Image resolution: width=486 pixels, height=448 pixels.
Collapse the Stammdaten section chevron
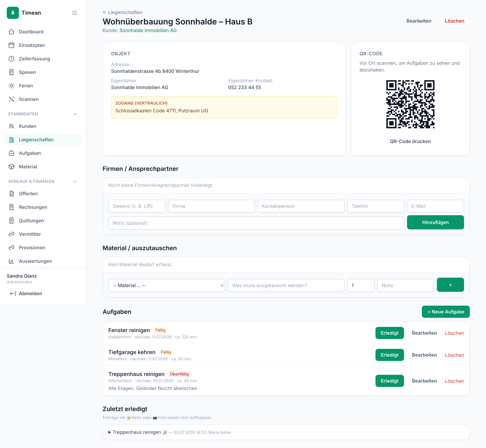click(x=75, y=114)
